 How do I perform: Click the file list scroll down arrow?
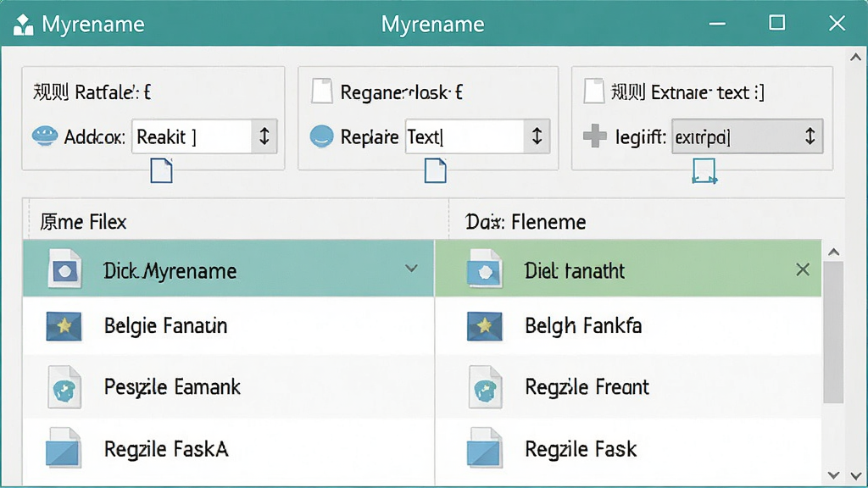click(x=833, y=475)
